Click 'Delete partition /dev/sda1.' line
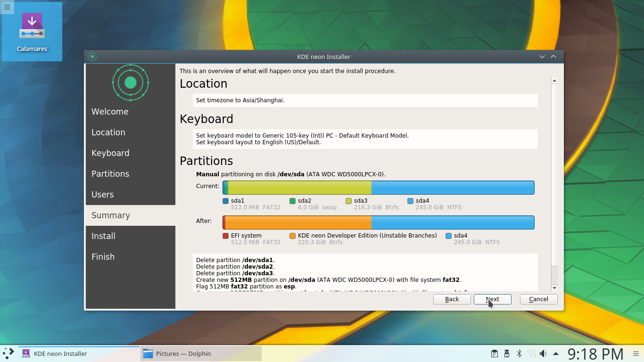Viewport: 644px width, 362px height. coord(235,260)
